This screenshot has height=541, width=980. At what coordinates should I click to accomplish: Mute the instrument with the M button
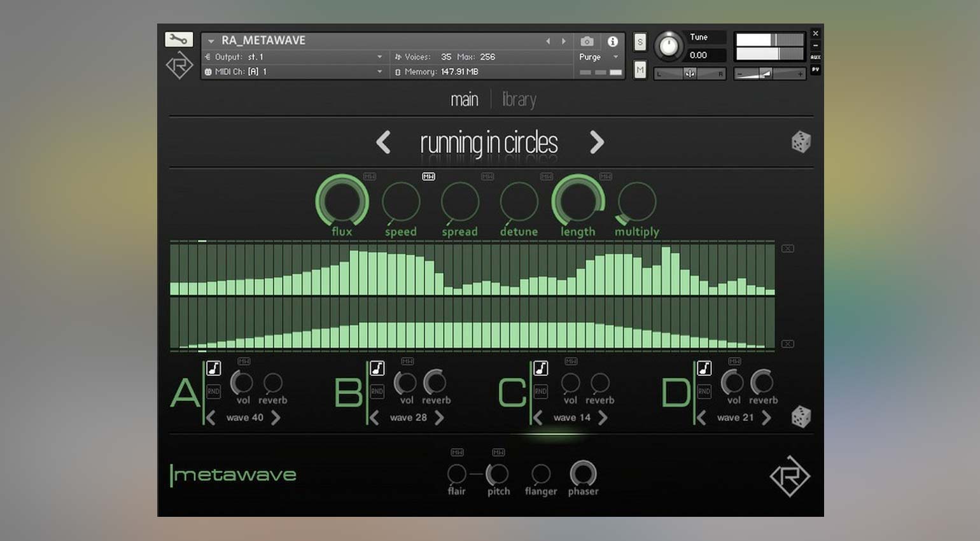(x=640, y=70)
